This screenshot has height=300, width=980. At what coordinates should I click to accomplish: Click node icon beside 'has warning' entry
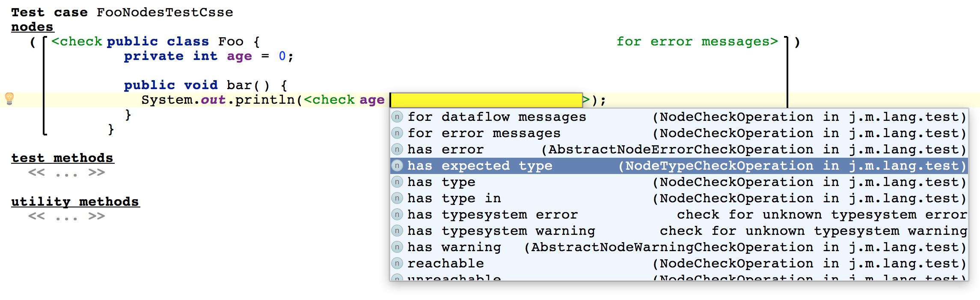397,247
